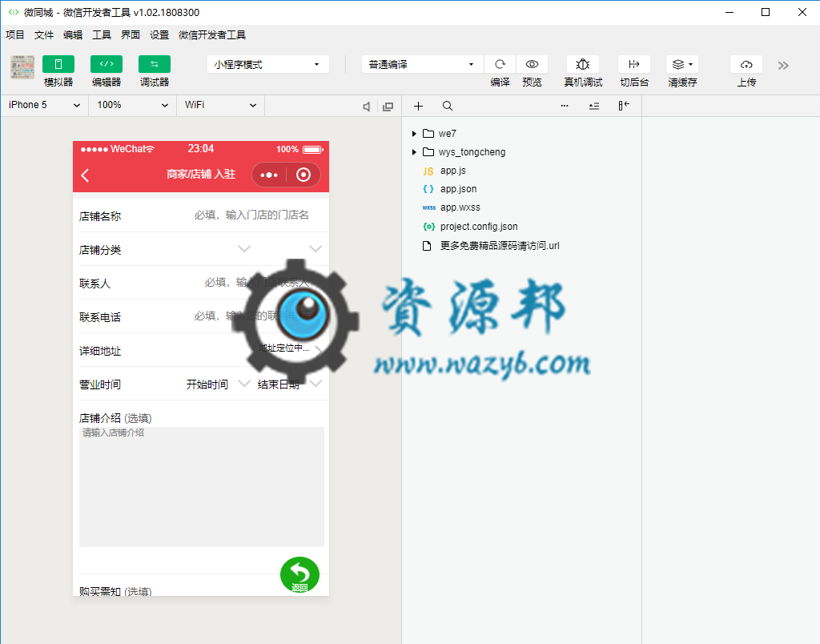Click the 上传 upload cloud icon
This screenshot has width=820, height=644.
[x=746, y=64]
